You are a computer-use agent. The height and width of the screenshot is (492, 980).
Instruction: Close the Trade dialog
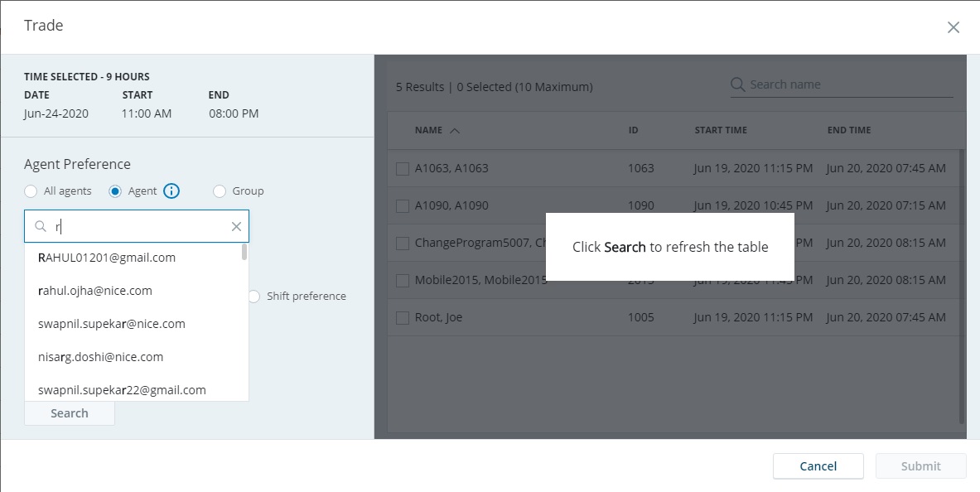click(x=953, y=27)
